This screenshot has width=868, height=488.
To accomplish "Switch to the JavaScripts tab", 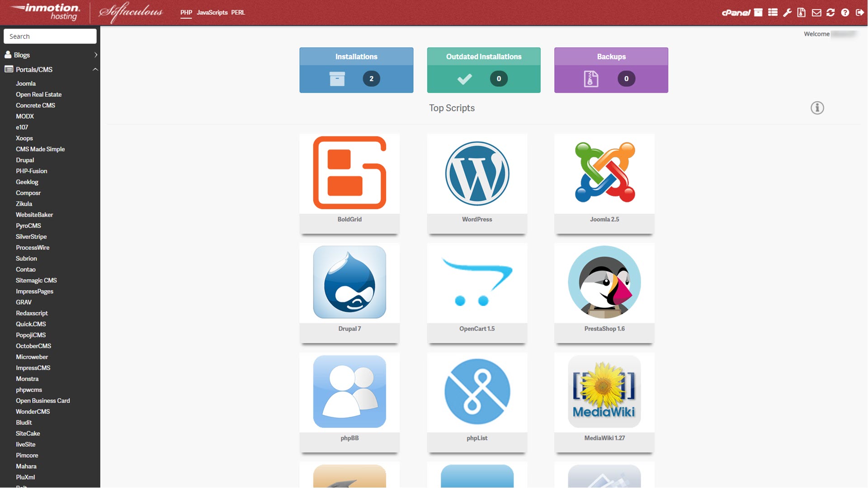I will coord(212,13).
